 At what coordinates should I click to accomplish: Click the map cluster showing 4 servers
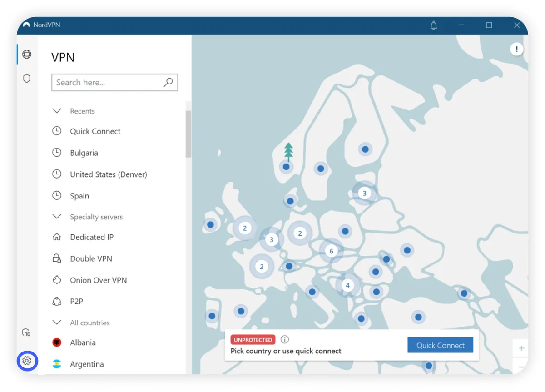(x=347, y=285)
